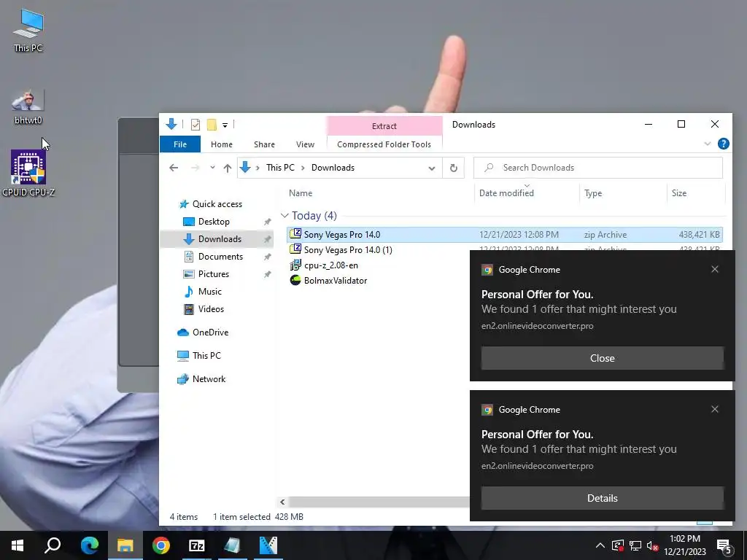Switch to File Explorer taskbar button

(125, 545)
